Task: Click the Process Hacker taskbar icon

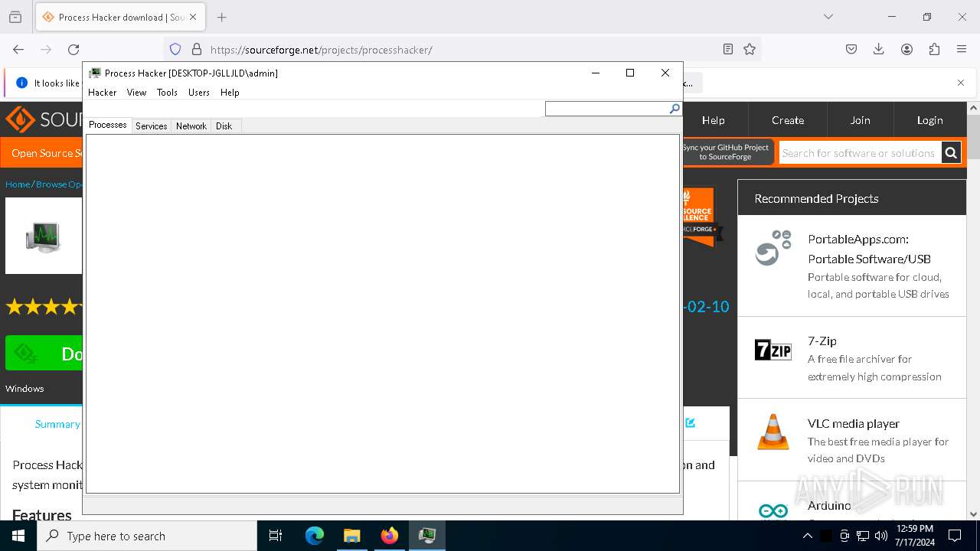Action: coord(427,536)
